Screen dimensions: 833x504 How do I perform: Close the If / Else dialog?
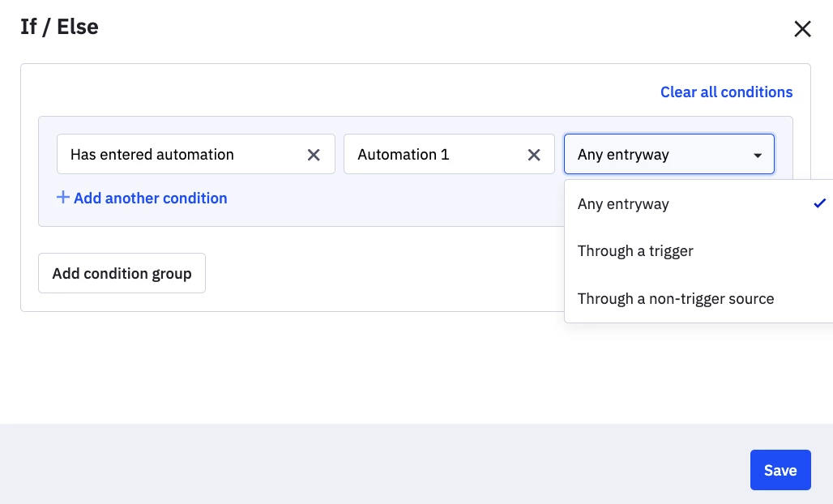pyautogui.click(x=802, y=29)
